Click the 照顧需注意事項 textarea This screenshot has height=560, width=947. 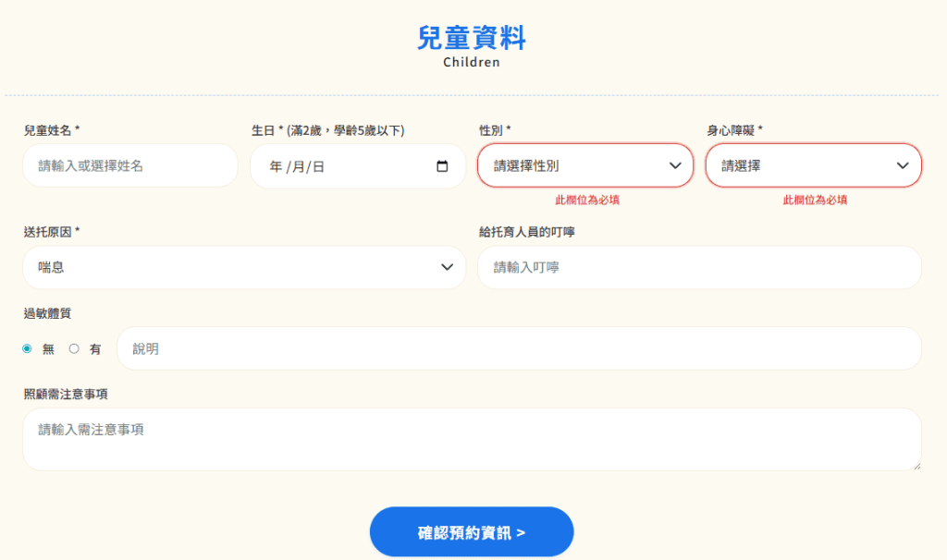point(472,439)
